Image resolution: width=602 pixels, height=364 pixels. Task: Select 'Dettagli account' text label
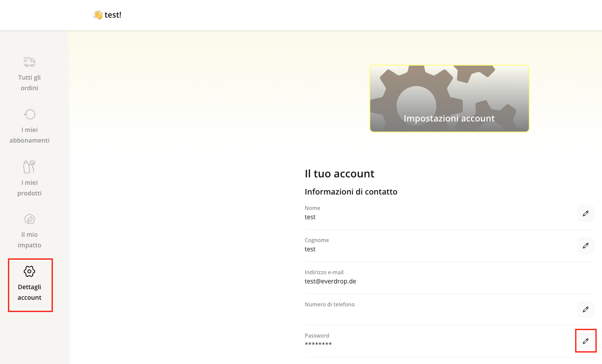tap(30, 292)
